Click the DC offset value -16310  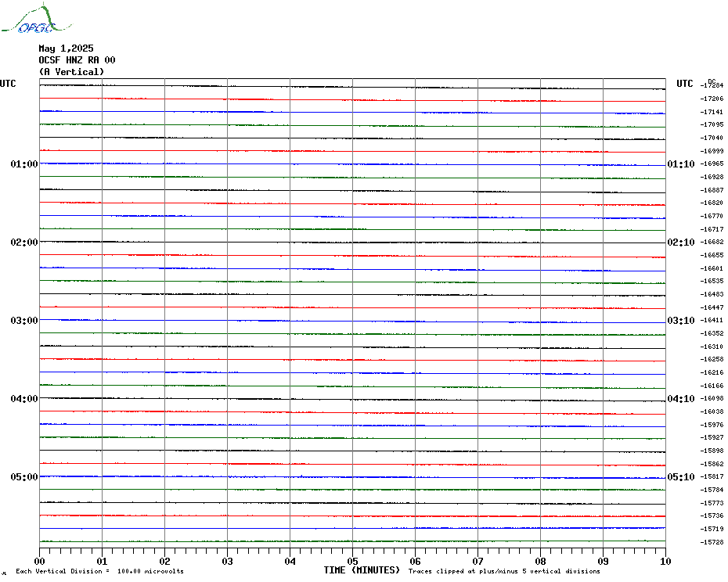coord(712,347)
